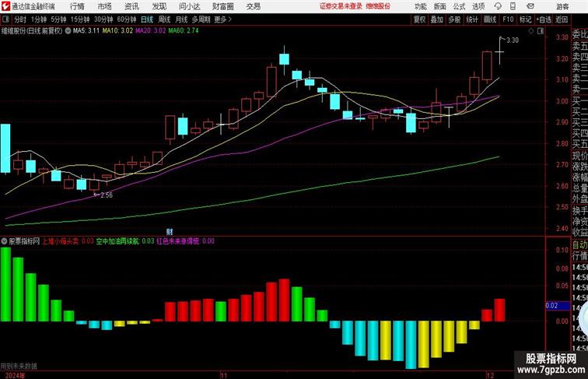Click the 标记 mark toolbar button
Image resolution: width=588 pixels, height=379 pixels.
click(525, 19)
